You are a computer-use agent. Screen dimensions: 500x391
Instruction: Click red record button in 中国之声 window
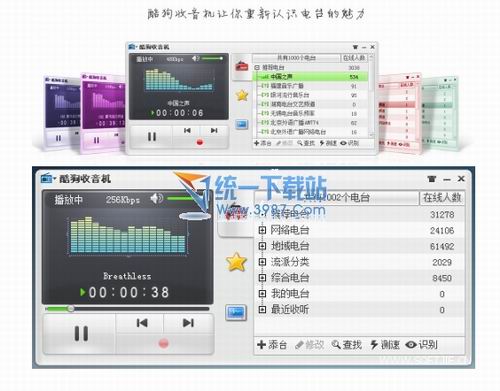[200, 142]
